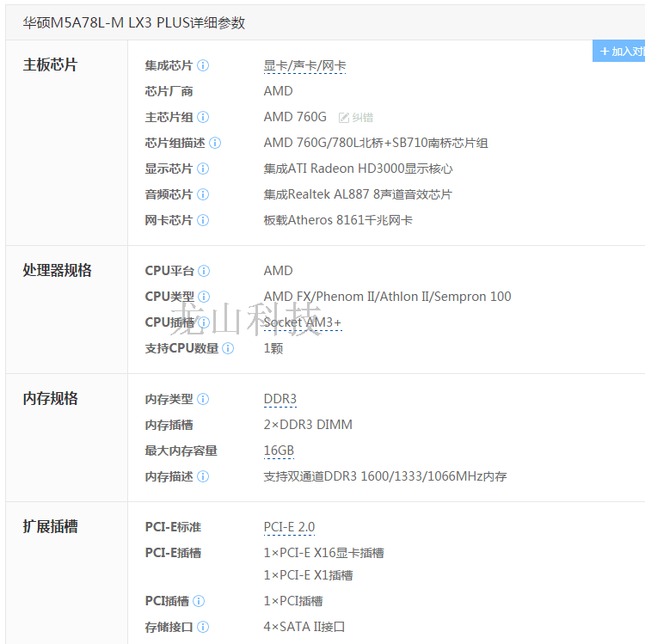Click info icon next to PCI插槽

click(199, 601)
